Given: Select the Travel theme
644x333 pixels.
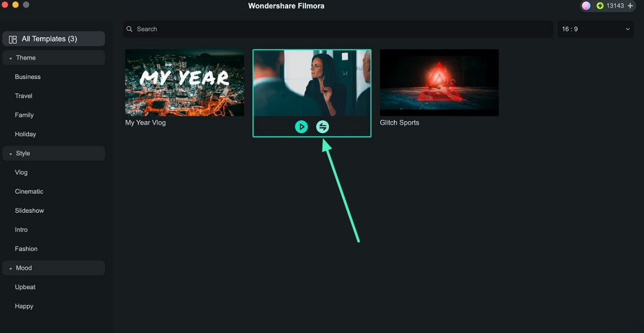Looking at the screenshot, I should click(x=23, y=96).
